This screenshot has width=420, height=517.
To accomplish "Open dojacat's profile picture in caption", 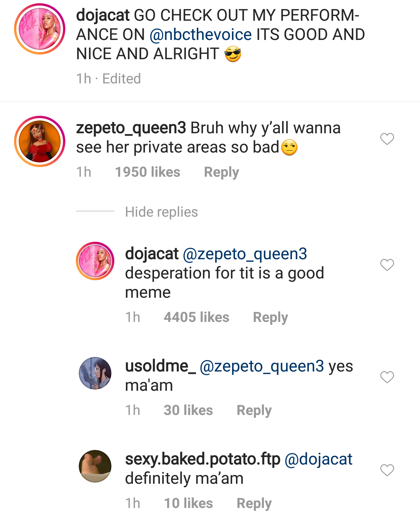I will tap(40, 29).
